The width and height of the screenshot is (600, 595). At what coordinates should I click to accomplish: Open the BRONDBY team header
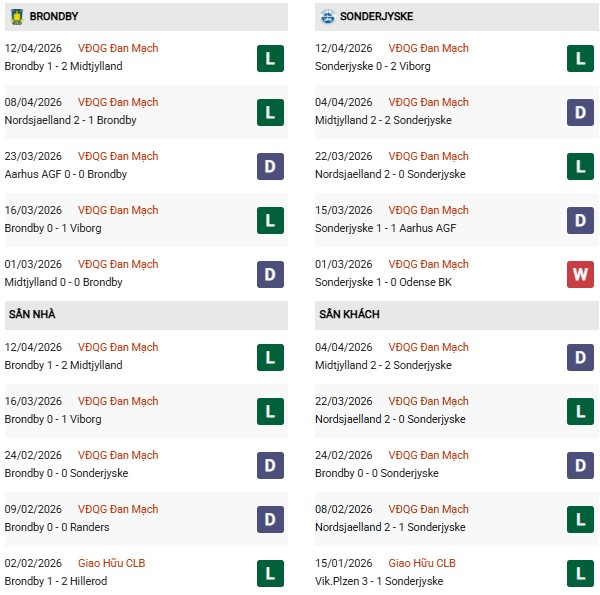56,17
